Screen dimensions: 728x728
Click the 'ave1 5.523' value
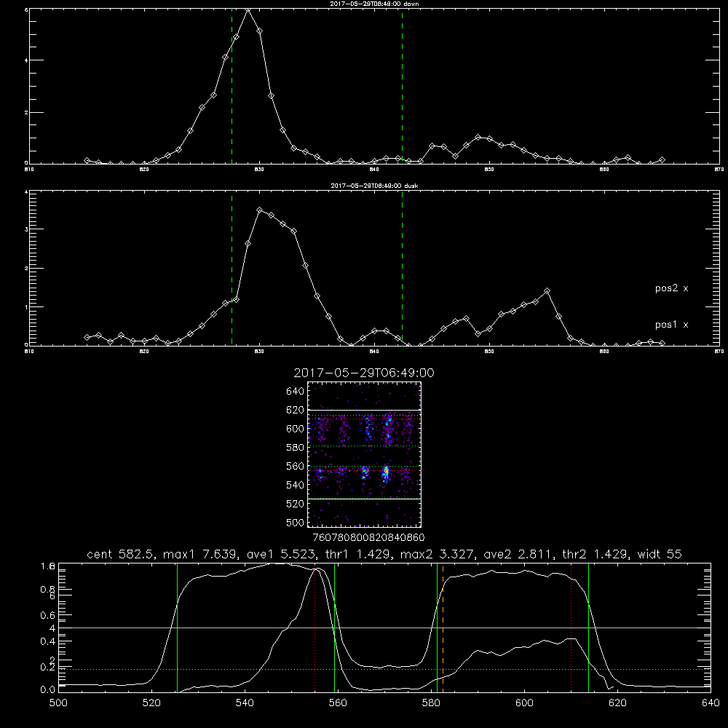(281, 554)
